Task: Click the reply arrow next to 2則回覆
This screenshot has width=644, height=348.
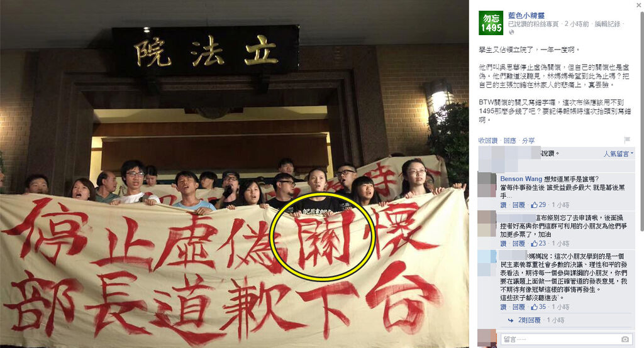Action: pos(511,320)
